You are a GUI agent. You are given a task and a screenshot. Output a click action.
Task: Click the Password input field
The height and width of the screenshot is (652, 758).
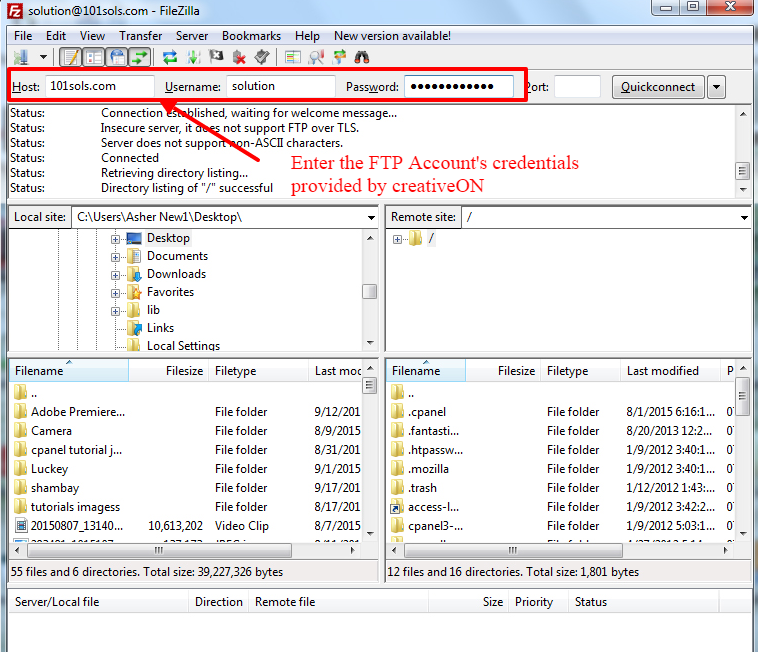459,87
